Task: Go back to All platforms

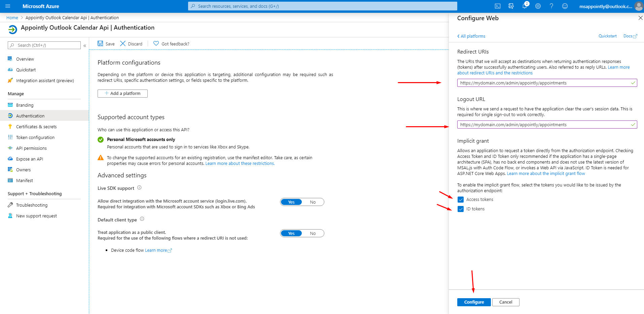Action: point(471,36)
